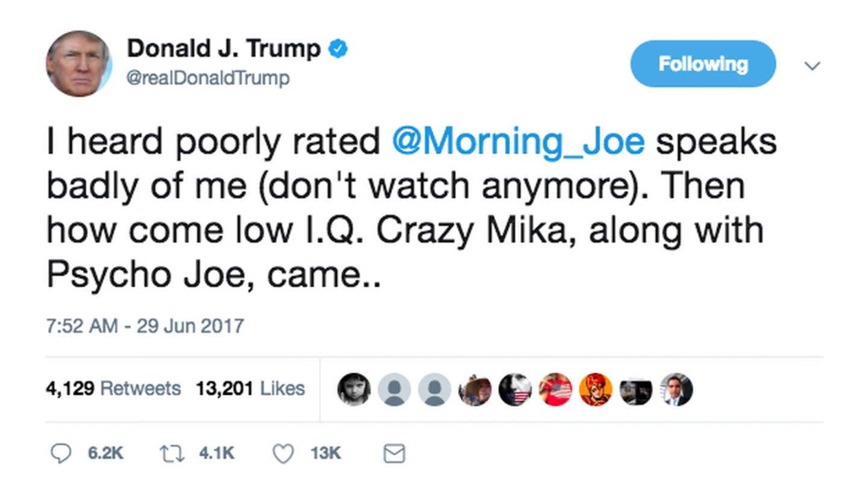Click the heart like icon
The width and height of the screenshot is (868, 488).
point(283,453)
